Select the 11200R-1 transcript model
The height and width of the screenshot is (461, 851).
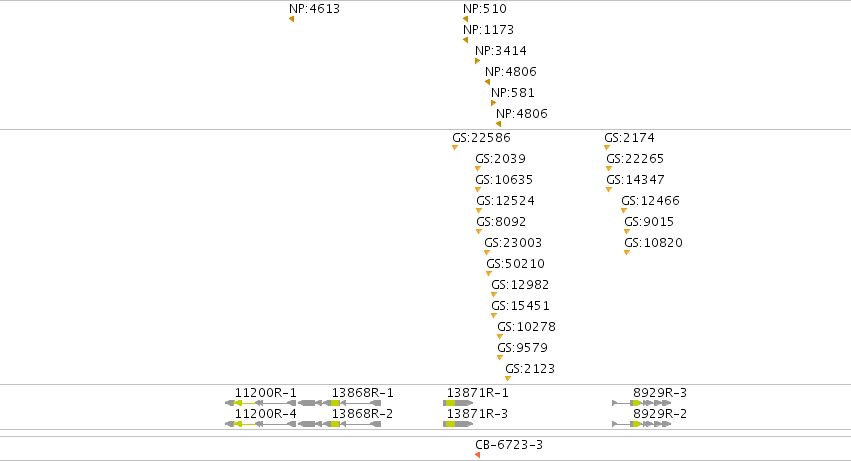click(x=261, y=403)
